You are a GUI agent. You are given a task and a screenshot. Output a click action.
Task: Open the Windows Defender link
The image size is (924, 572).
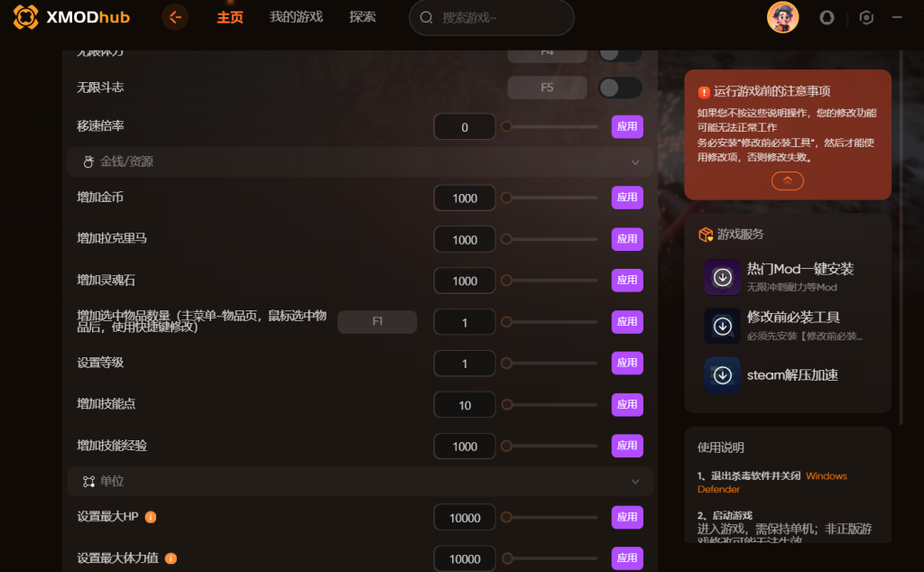(772, 483)
